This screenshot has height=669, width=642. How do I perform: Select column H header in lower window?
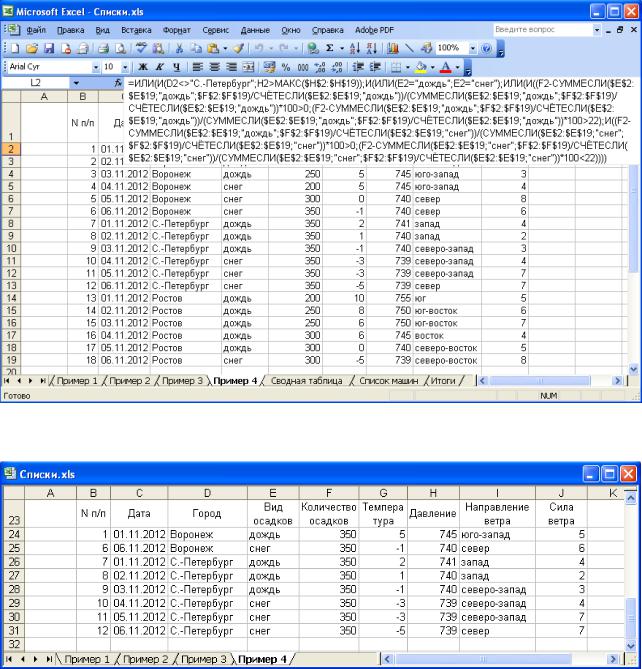tap(433, 493)
